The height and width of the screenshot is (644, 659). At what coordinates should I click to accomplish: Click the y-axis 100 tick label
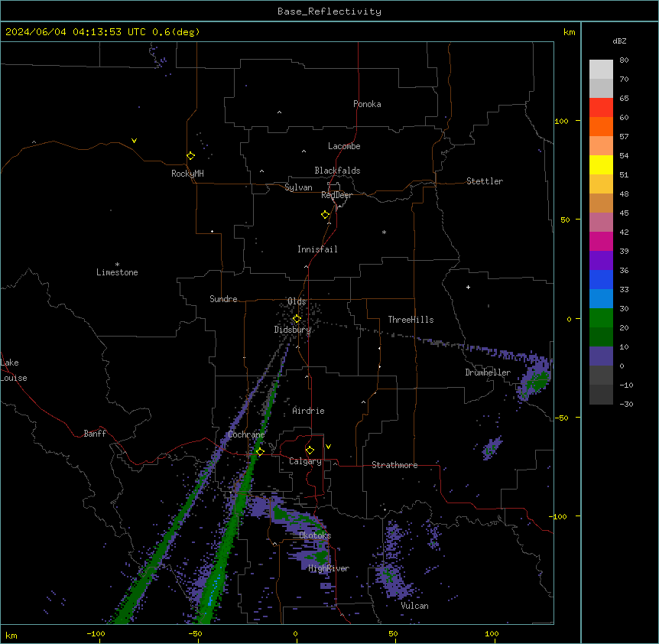coord(561,121)
